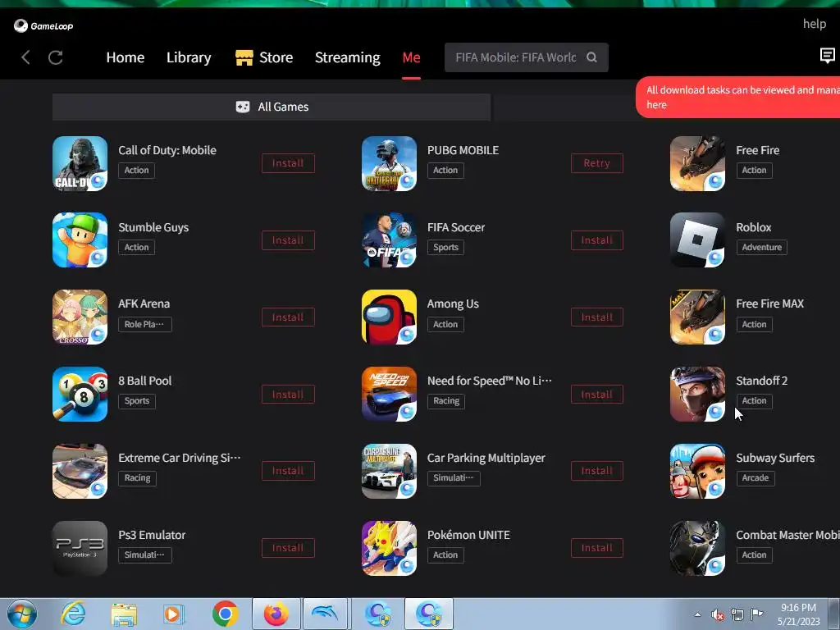Open the Standoff 2 game icon
The height and width of the screenshot is (630, 840).
coord(697,395)
